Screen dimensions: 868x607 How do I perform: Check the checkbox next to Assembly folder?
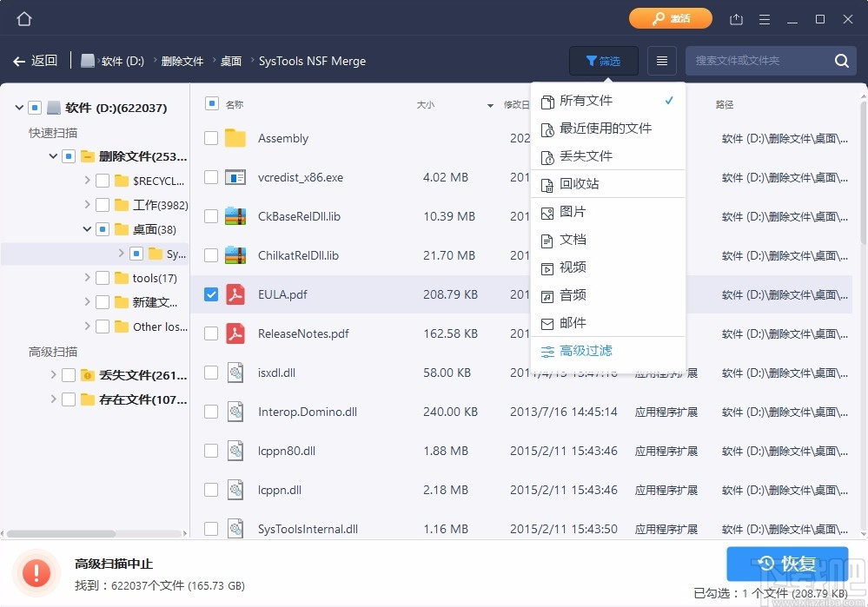(x=210, y=138)
